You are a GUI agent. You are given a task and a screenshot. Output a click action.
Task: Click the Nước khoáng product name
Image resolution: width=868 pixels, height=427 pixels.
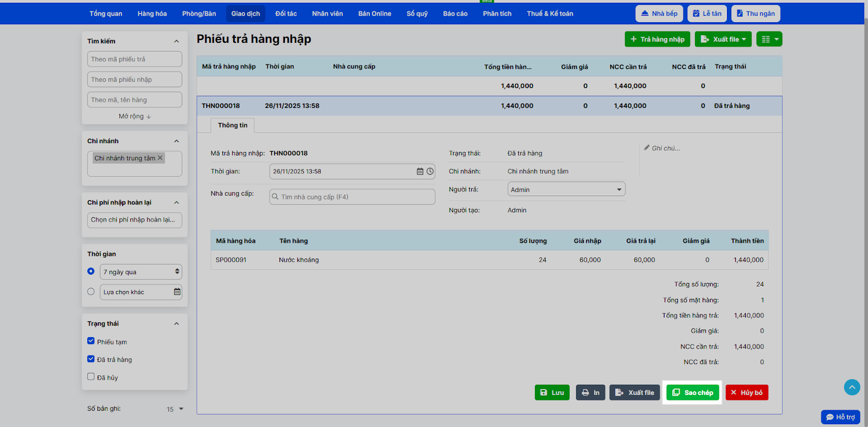click(x=299, y=260)
